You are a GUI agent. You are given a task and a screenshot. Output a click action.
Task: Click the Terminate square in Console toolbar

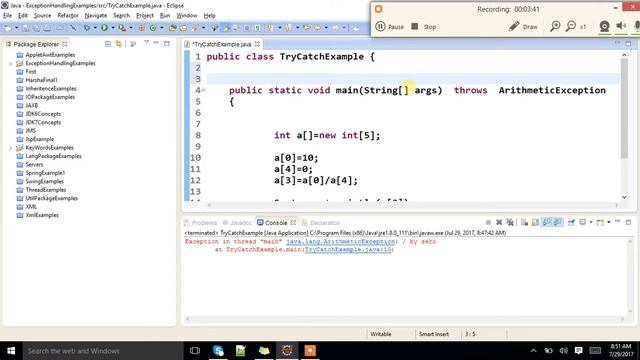pos(488,222)
